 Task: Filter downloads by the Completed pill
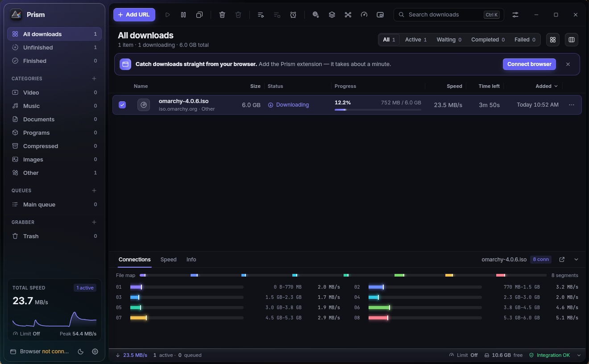pos(488,40)
